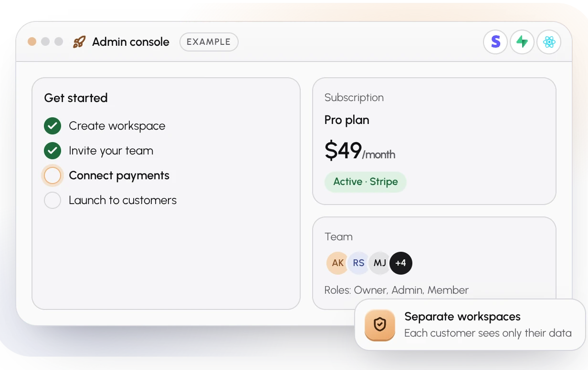588x370 pixels.
Task: Click the Create workspace label
Action: tap(117, 126)
